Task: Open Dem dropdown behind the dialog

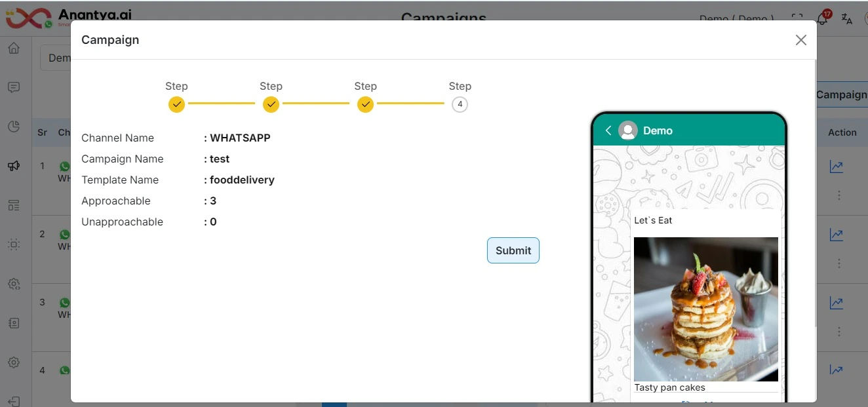Action: 56,58
